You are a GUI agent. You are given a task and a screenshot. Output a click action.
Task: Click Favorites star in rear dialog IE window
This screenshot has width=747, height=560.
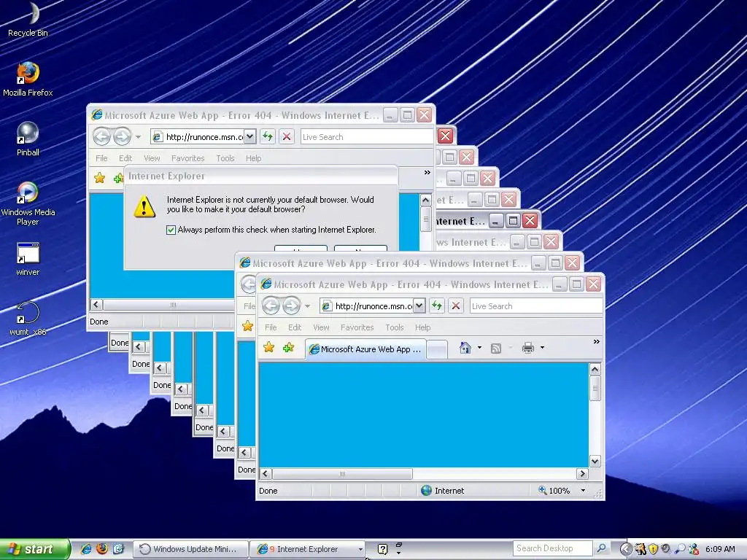[99, 178]
